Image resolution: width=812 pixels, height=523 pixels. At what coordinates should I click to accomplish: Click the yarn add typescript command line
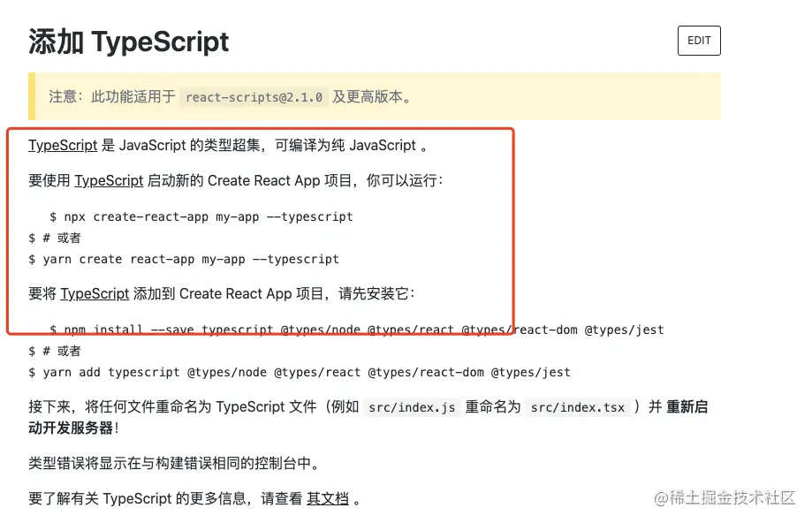tap(300, 372)
